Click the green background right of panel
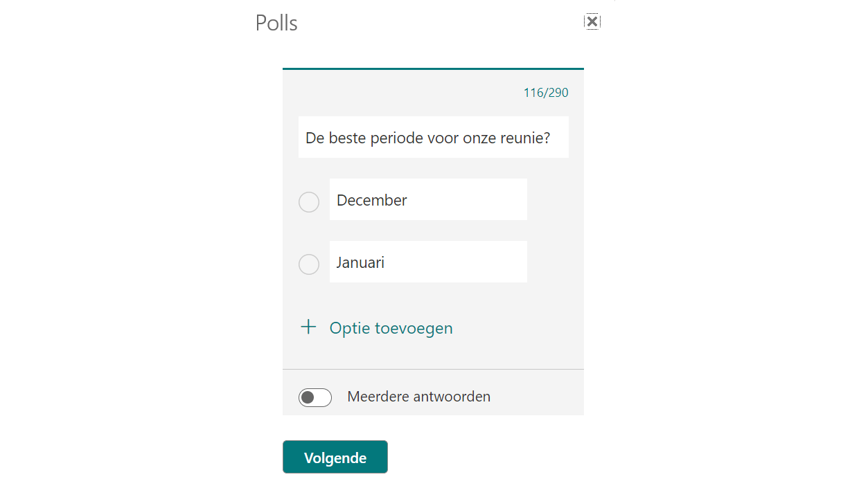Image resolution: width=868 pixels, height=488 pixels. (741, 242)
